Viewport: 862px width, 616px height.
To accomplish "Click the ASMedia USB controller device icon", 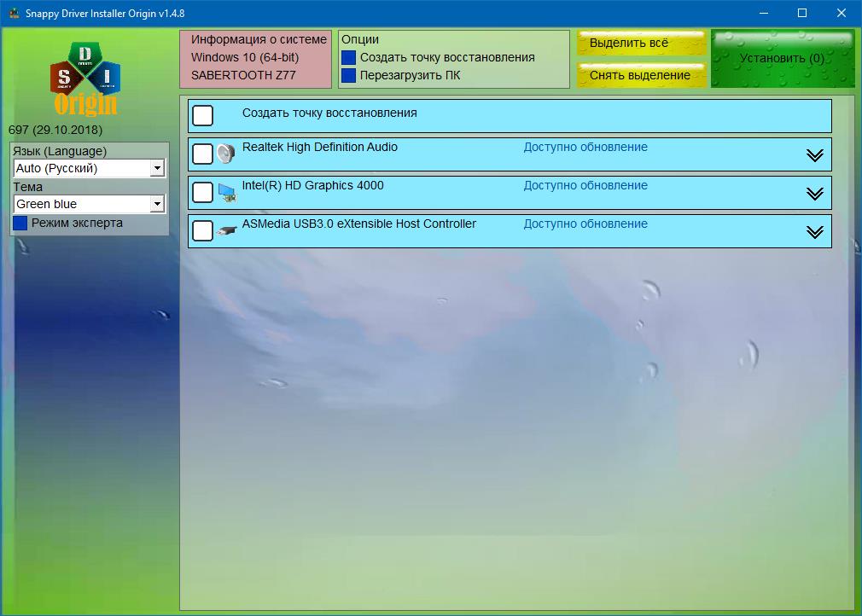I will pos(226,230).
